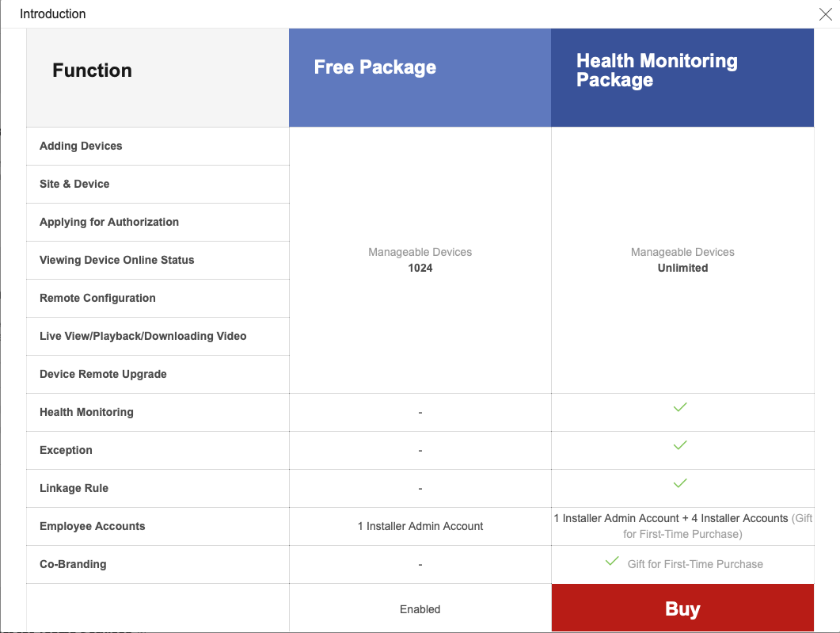Click Live View/Playback/Downloading Video row

[x=143, y=336]
